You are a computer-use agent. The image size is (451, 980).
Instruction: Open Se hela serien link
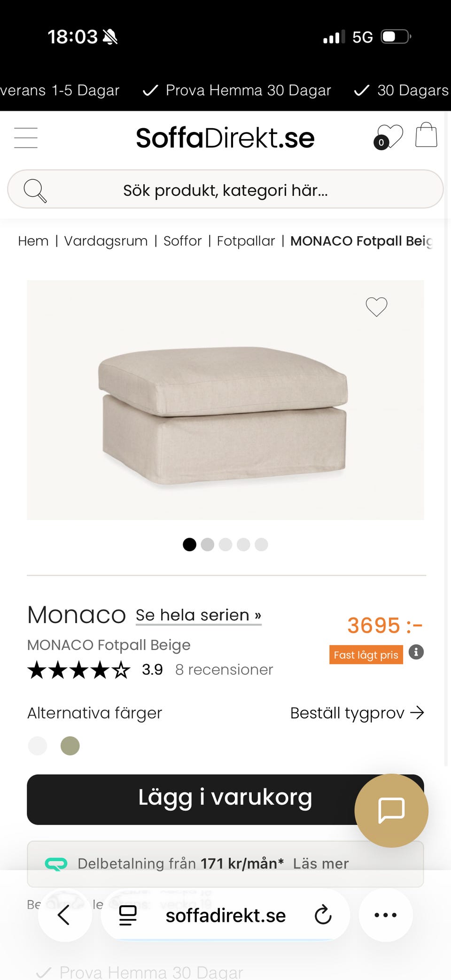pyautogui.click(x=198, y=615)
